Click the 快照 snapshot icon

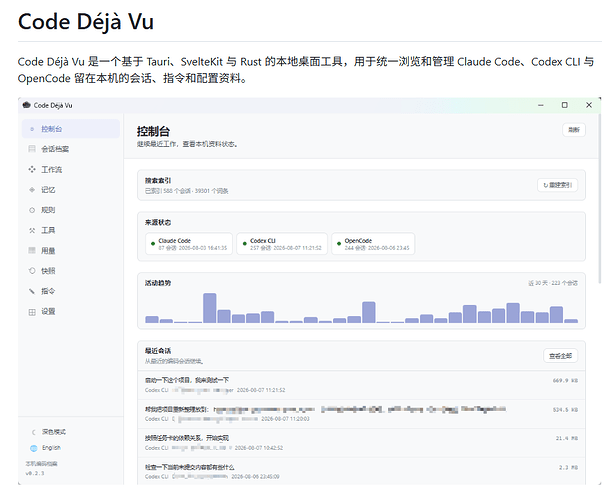(32, 271)
